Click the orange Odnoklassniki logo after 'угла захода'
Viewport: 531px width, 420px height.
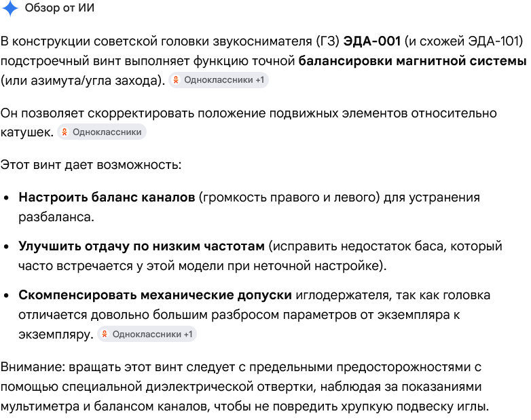(176, 80)
